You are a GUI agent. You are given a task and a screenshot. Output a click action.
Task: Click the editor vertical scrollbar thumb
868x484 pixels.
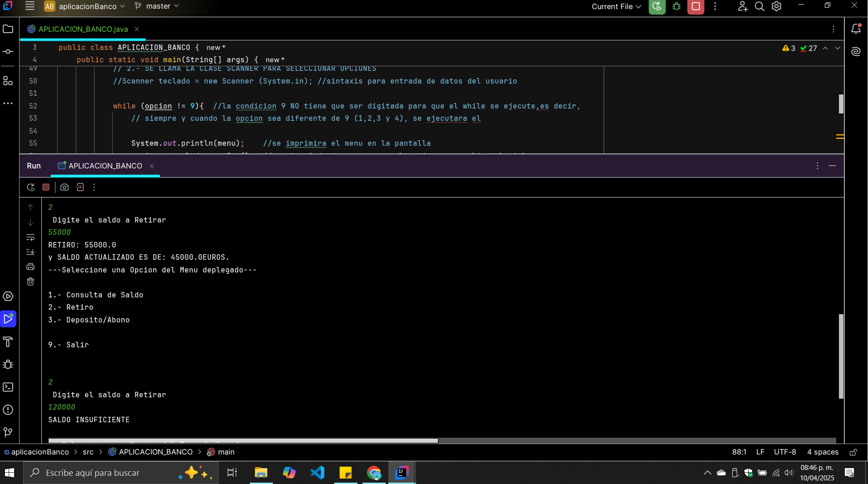click(841, 104)
